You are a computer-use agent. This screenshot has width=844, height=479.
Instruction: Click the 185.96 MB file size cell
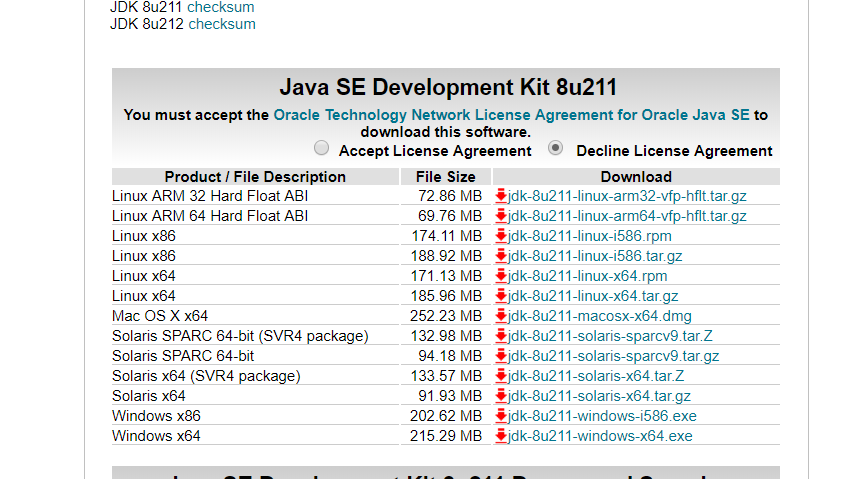click(x=447, y=295)
